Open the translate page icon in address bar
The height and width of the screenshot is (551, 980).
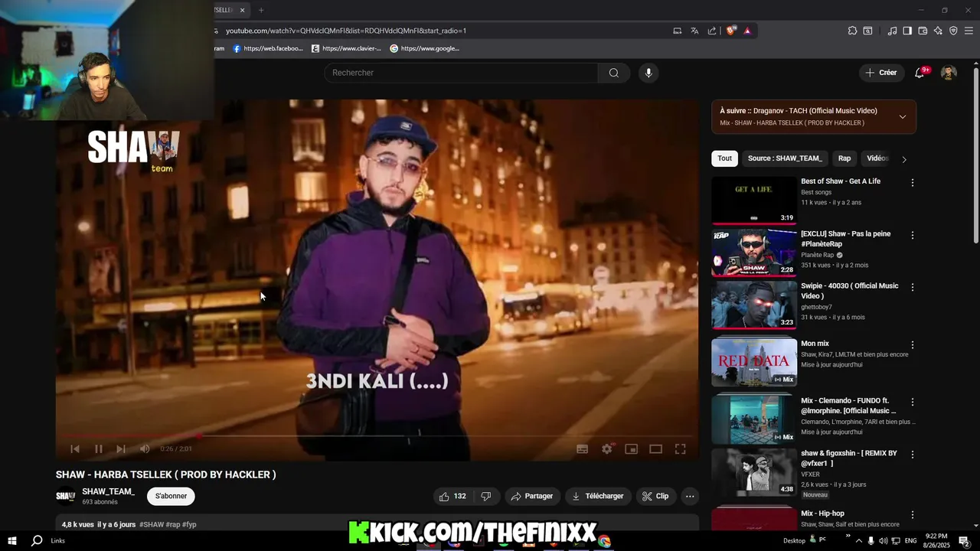point(694,31)
